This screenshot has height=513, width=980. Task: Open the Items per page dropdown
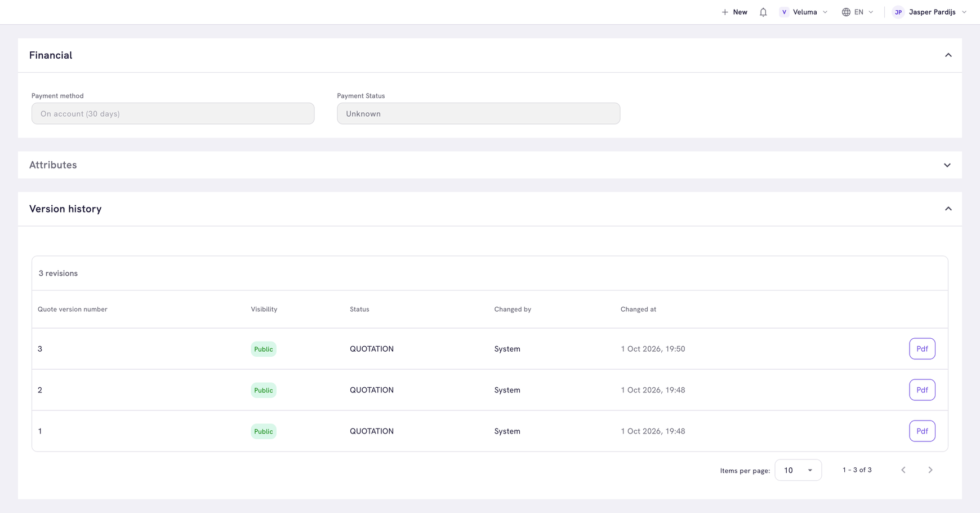tap(798, 470)
